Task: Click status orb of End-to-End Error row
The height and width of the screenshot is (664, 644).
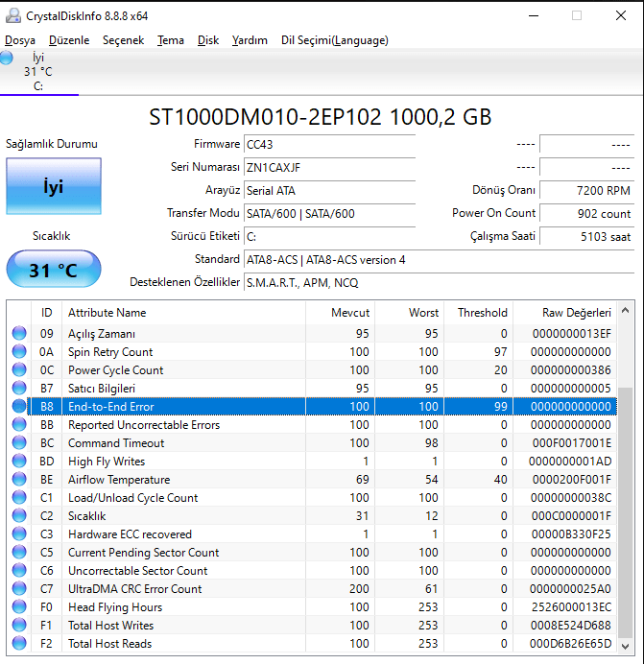Action: click(x=19, y=406)
